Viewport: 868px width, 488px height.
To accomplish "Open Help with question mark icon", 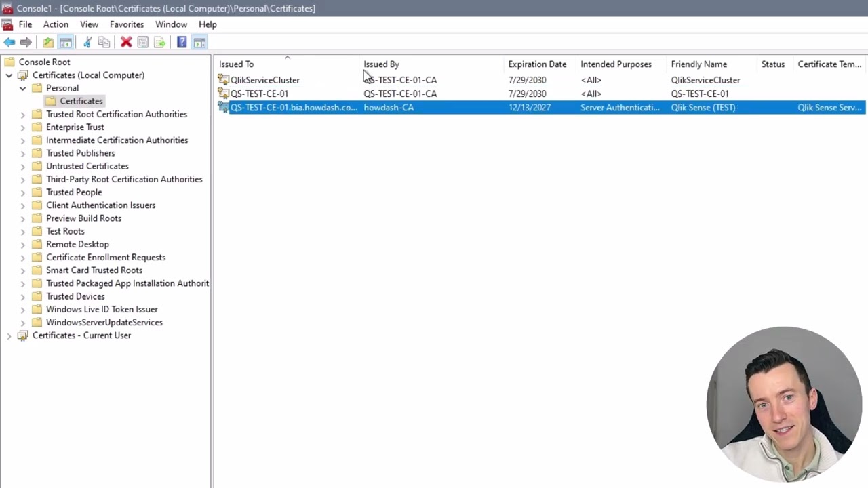I will (182, 43).
